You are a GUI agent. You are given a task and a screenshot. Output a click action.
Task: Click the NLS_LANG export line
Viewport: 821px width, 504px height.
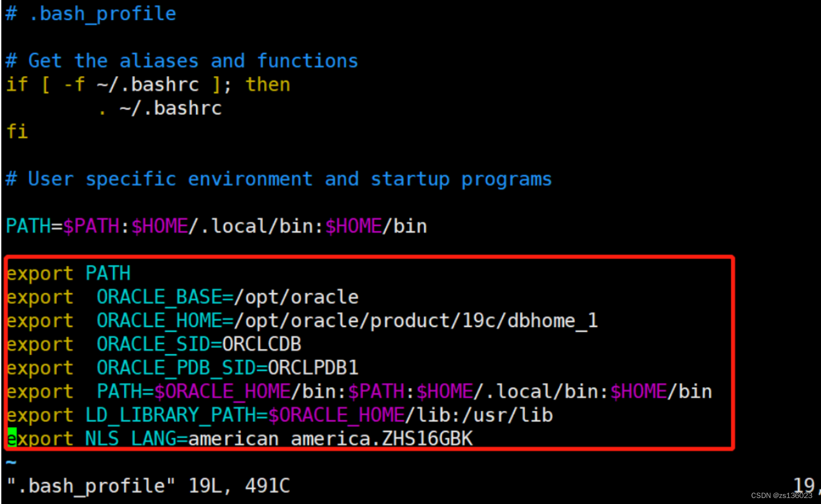click(x=240, y=439)
